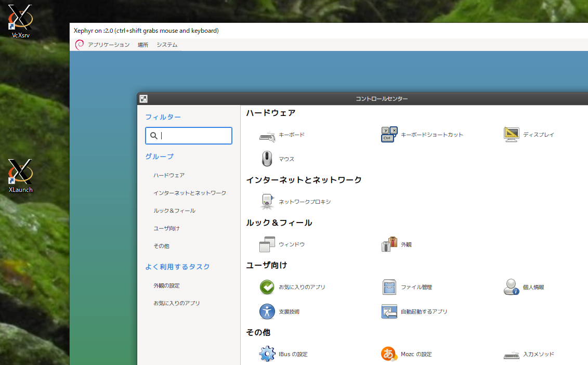Launch XLaunch from the desktop

(x=20, y=172)
